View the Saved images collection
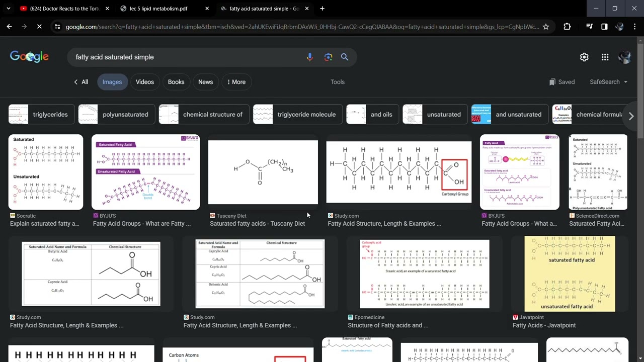The width and height of the screenshot is (644, 362). (x=562, y=82)
